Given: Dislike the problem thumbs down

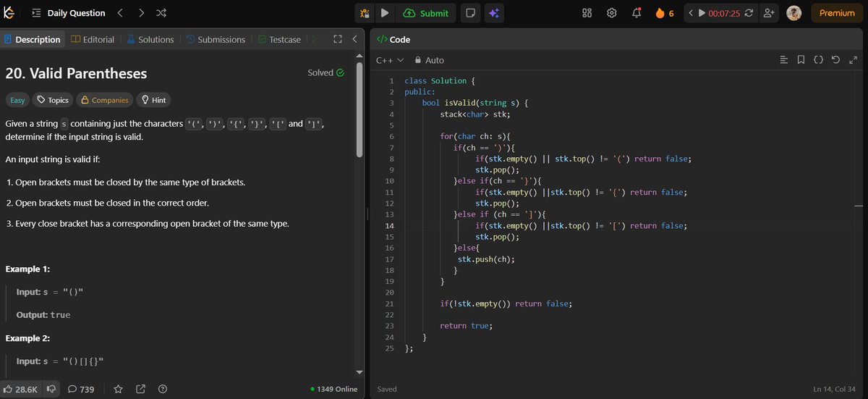Looking at the screenshot, I should [x=51, y=389].
